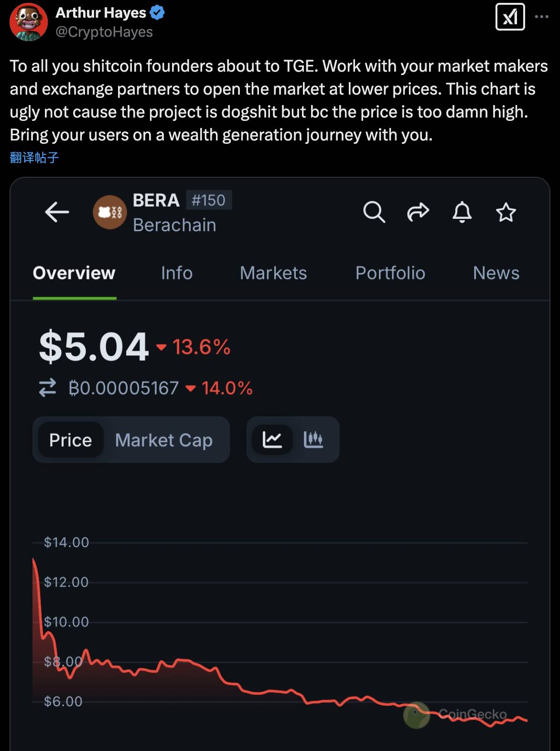Viewport: 560px width, 751px height.
Task: Click the translate post link
Action: (x=34, y=158)
